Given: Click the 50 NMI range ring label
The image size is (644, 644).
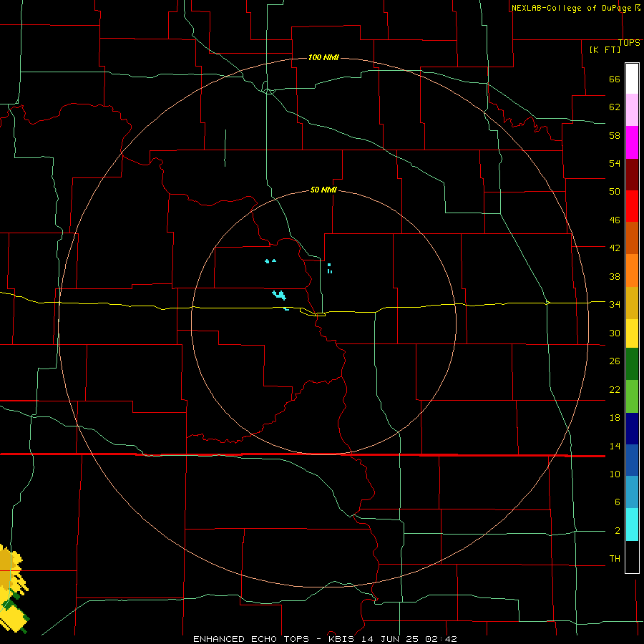Looking at the screenshot, I should tap(323, 190).
